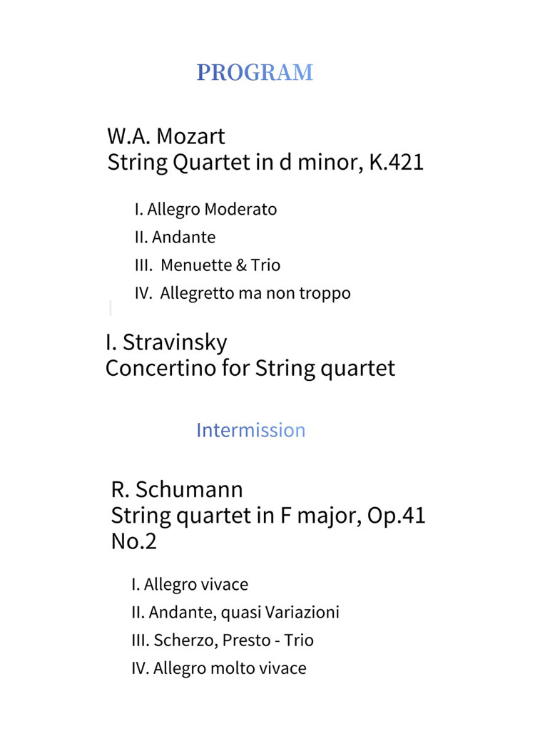The image size is (535, 756).
Task: Click the blue Intermission text
Action: pyautogui.click(x=251, y=430)
